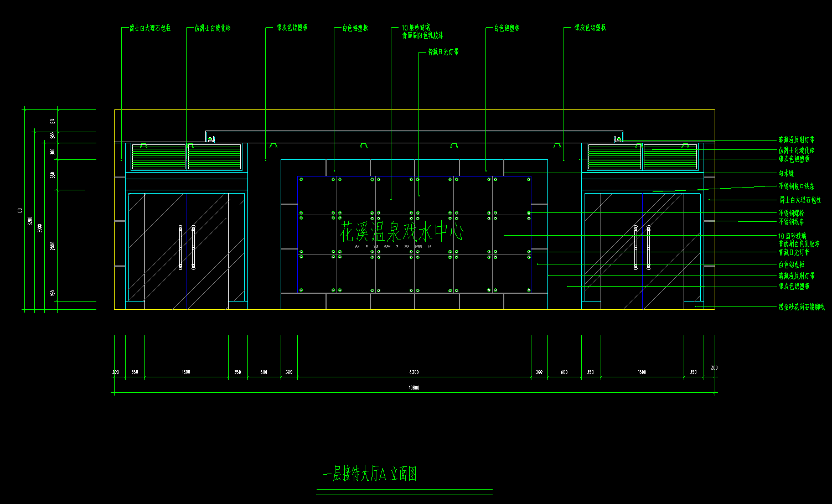Select the 4200 dimension text
Viewport: 832px width, 504px height.
414,372
